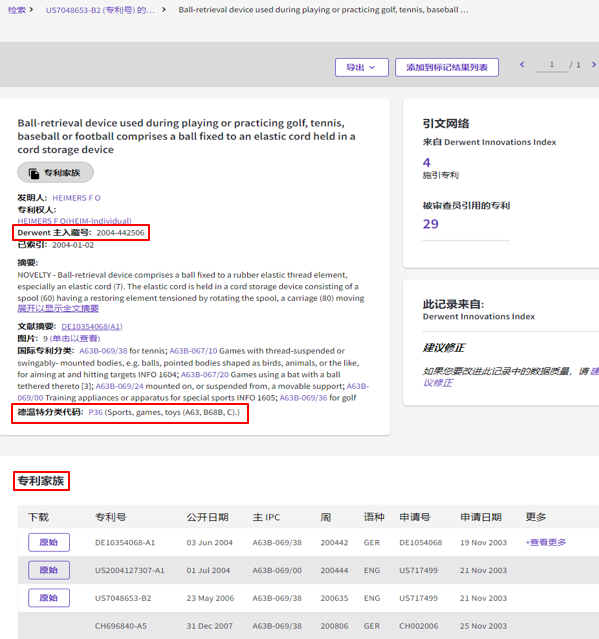Screen dimensions: 599x639
Task: Open inventor HEIMERS F O link
Action: tap(76, 198)
